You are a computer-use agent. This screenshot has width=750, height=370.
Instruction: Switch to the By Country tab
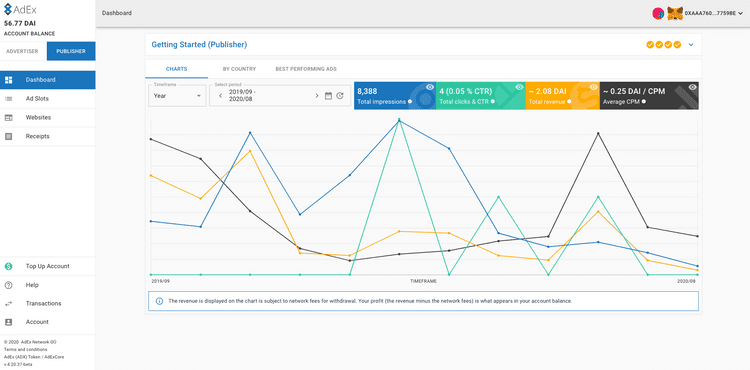pyautogui.click(x=239, y=69)
